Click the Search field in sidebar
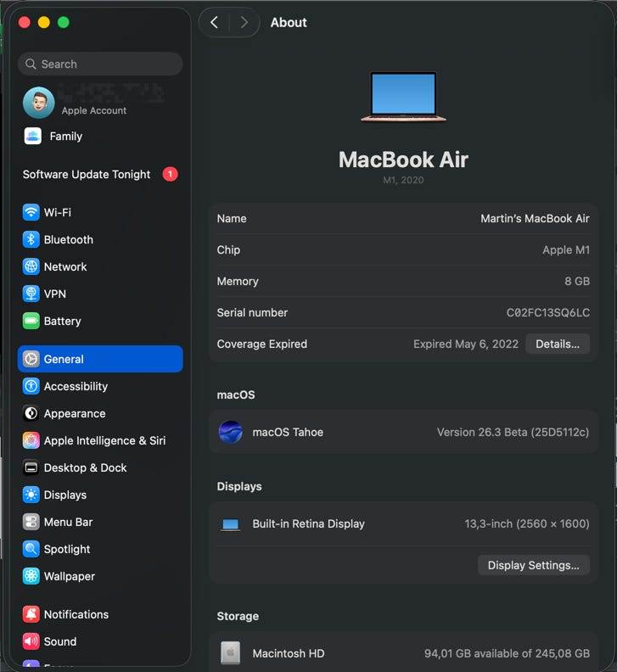Viewport: 617px width, 672px height. (100, 64)
